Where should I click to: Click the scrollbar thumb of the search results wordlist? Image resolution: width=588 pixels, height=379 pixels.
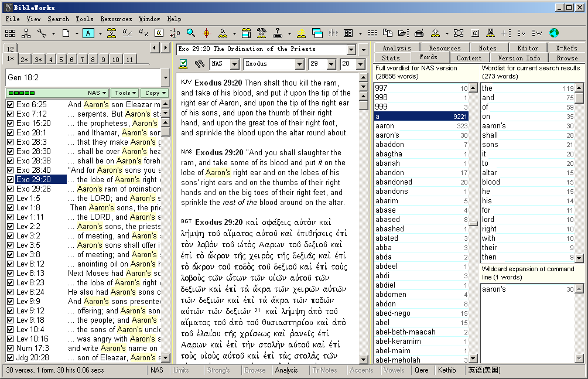tap(579, 98)
